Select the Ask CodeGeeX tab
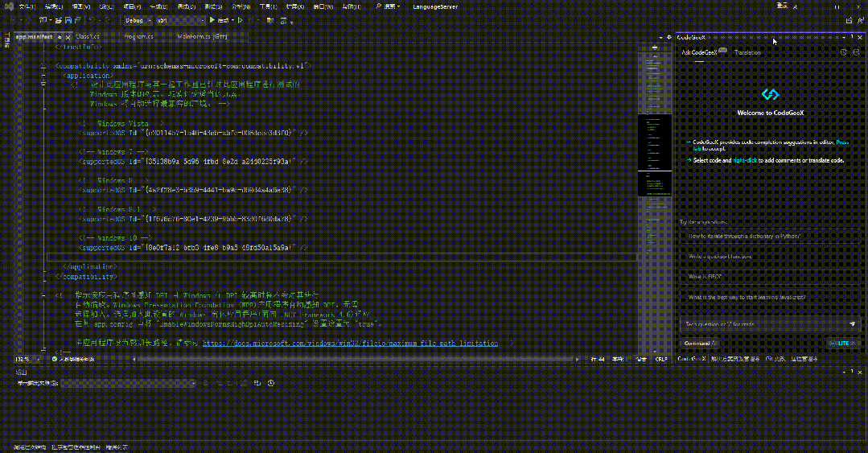This screenshot has width=868, height=453. pyautogui.click(x=699, y=52)
